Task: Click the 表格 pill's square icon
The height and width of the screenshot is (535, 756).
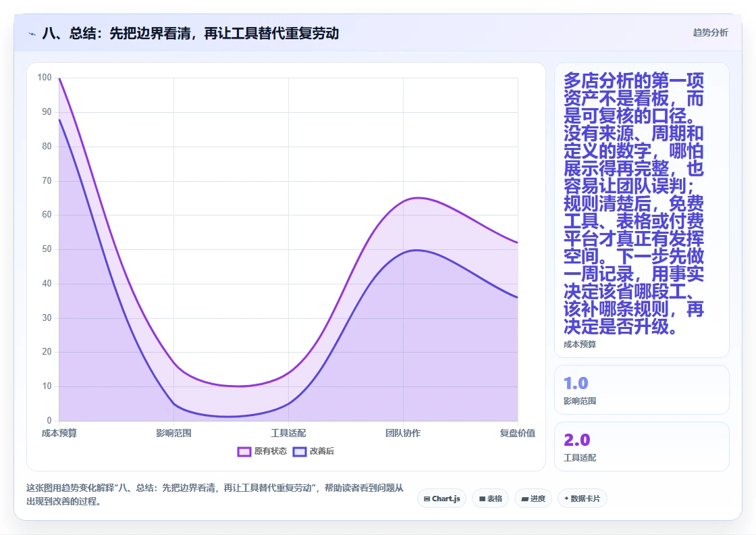Action: [482, 499]
